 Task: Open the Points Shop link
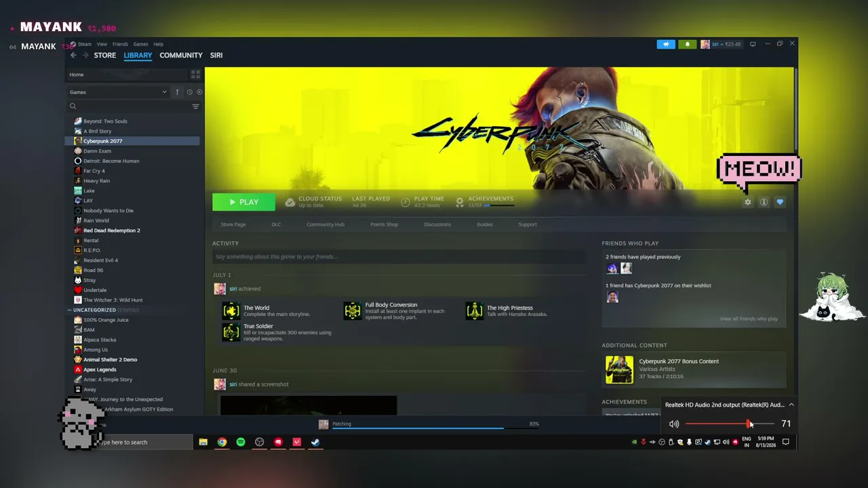[x=384, y=224]
